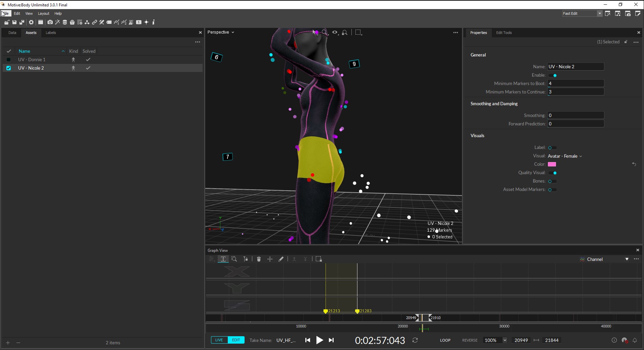Click the Graph View pencil draw icon
Viewport: 644px width, 350px height.
click(281, 259)
